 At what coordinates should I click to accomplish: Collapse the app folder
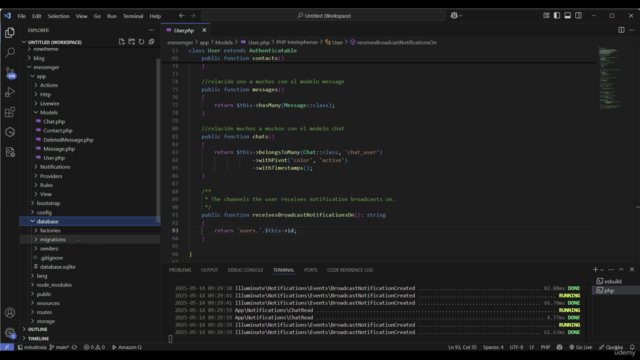point(42,76)
